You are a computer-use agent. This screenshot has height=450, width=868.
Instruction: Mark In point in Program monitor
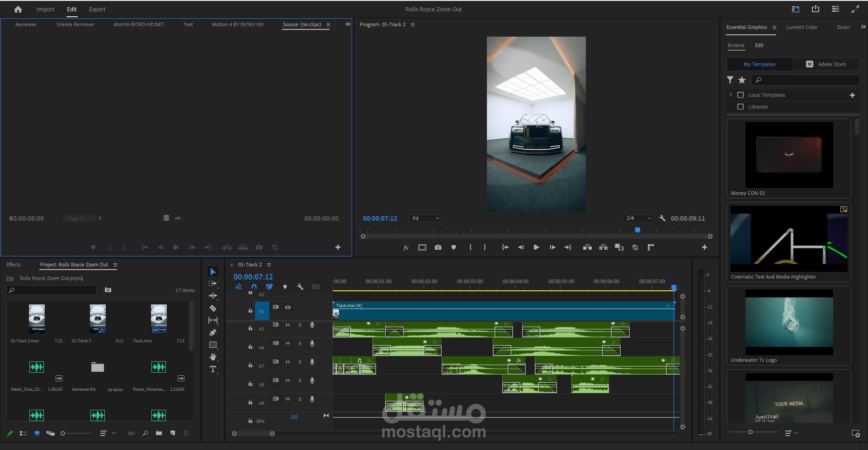click(470, 247)
